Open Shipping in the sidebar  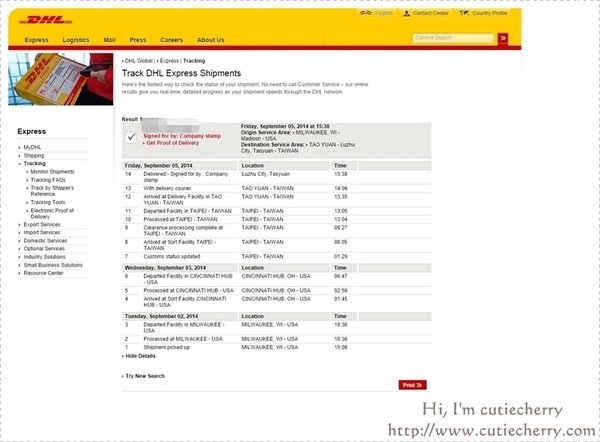pos(34,155)
